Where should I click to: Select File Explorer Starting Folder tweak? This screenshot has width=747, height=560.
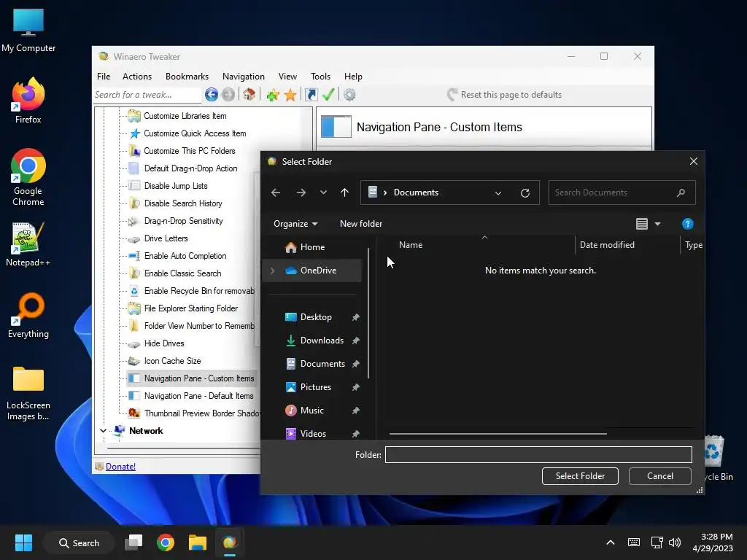(x=190, y=308)
